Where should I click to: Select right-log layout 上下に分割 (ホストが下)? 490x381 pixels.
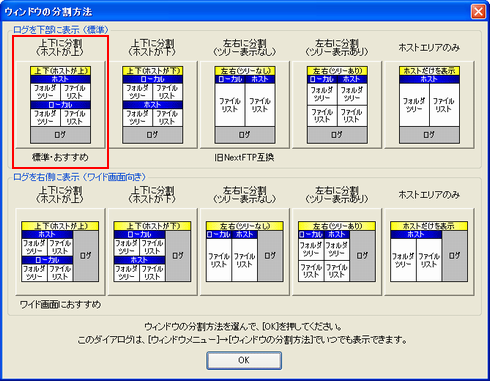[153, 252]
